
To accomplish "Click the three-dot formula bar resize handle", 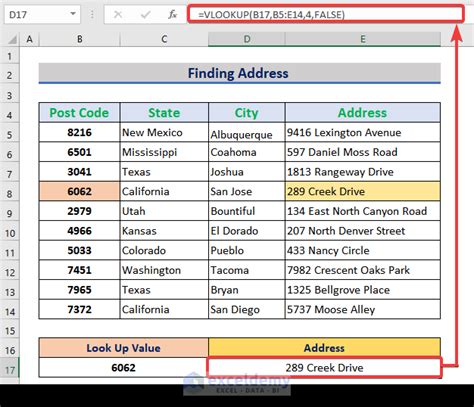I will (x=92, y=14).
